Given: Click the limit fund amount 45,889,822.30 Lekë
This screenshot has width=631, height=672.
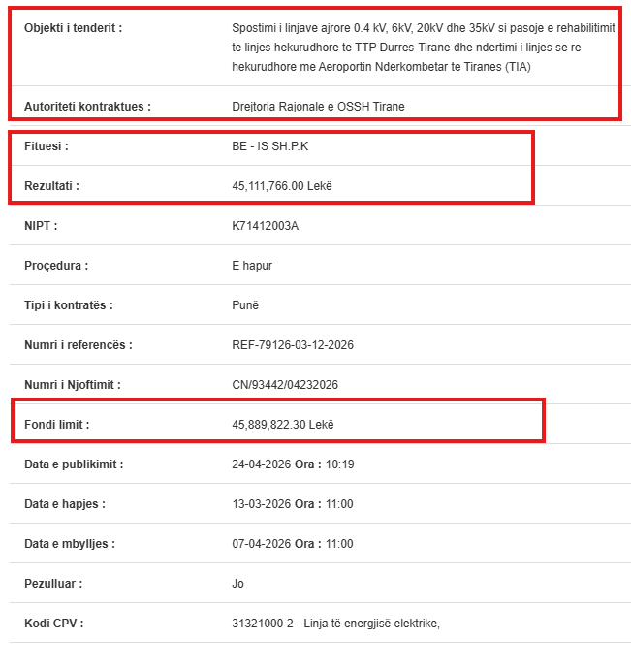Looking at the screenshot, I should tap(283, 425).
